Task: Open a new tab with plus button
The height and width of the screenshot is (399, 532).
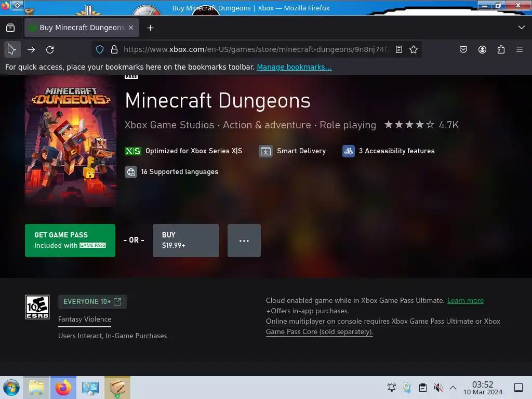Action: click(150, 28)
